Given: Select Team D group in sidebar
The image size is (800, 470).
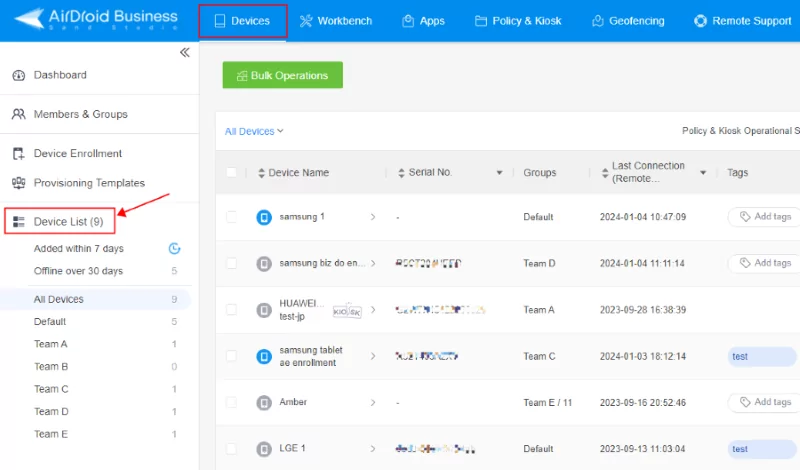Looking at the screenshot, I should pyautogui.click(x=51, y=411).
